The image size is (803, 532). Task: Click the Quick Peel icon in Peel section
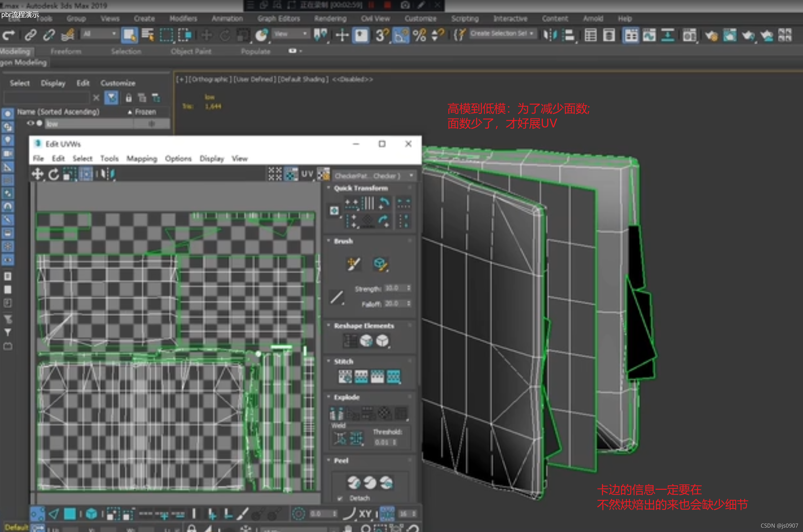353,482
